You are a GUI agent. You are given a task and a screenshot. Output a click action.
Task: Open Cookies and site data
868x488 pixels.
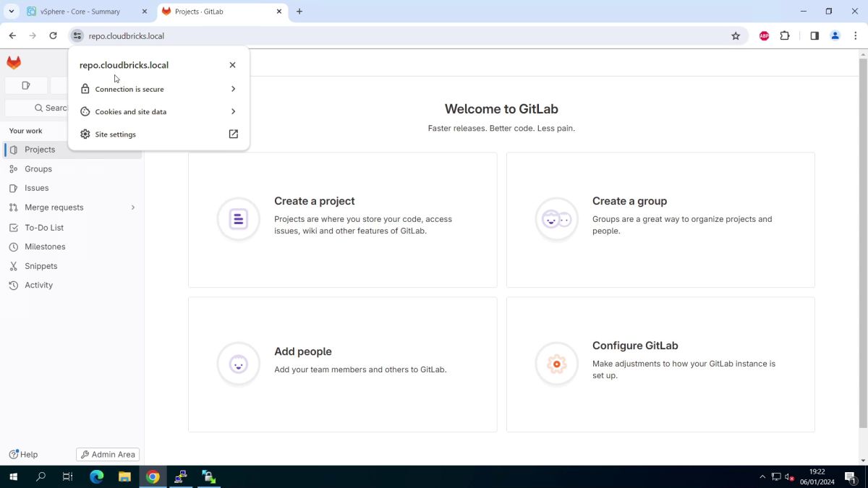(159, 111)
